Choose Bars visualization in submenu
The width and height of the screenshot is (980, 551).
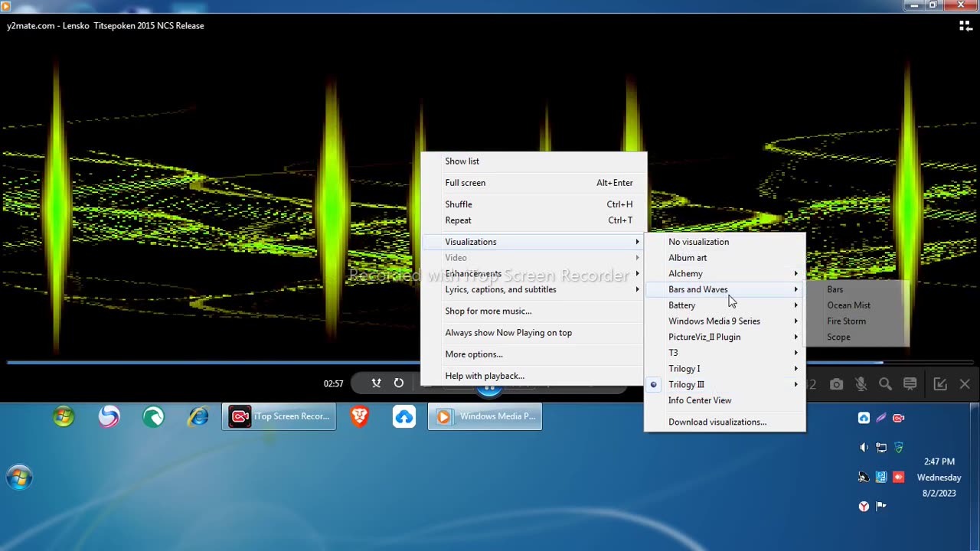tap(857, 289)
